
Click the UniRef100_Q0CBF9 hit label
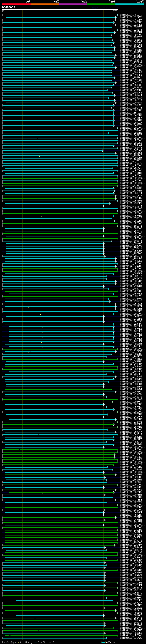tap(131, 563)
